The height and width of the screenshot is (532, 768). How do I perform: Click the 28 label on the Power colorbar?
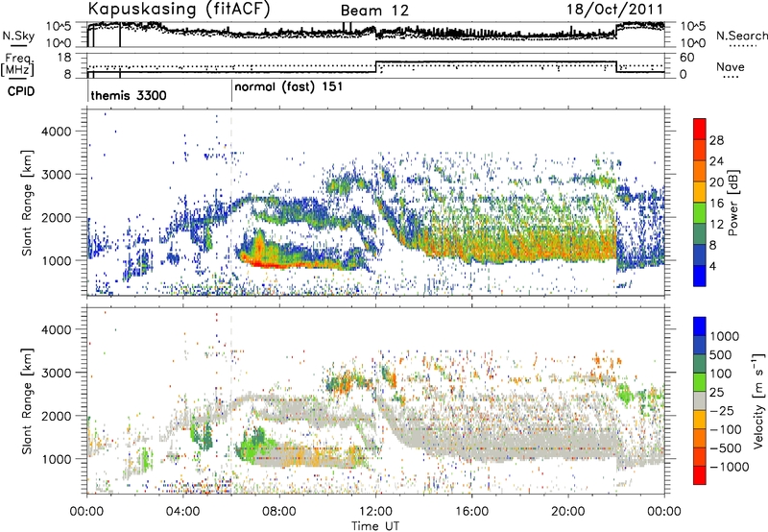click(x=716, y=140)
